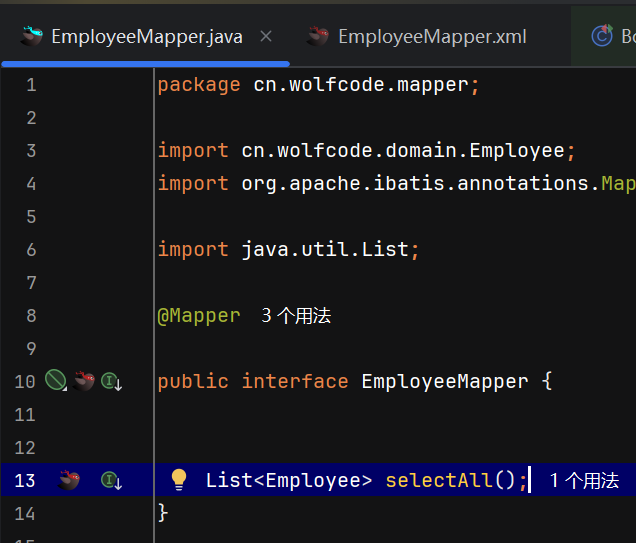Click line number 8 in the gutter
The image size is (636, 543).
31,316
